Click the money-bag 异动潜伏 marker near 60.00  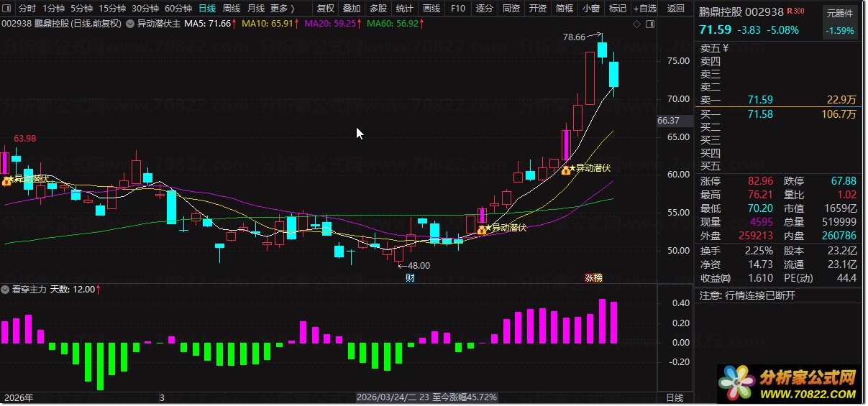(x=566, y=170)
